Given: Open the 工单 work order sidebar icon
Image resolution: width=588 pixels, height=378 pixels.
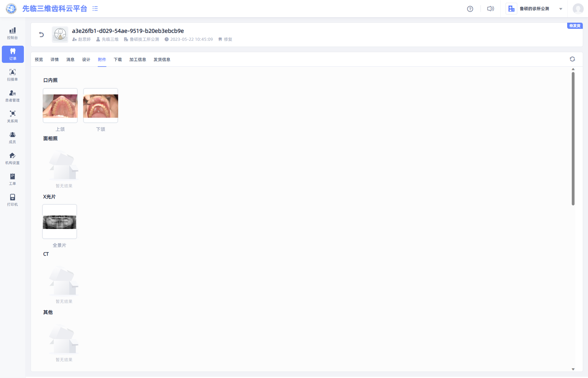Looking at the screenshot, I should [13, 179].
